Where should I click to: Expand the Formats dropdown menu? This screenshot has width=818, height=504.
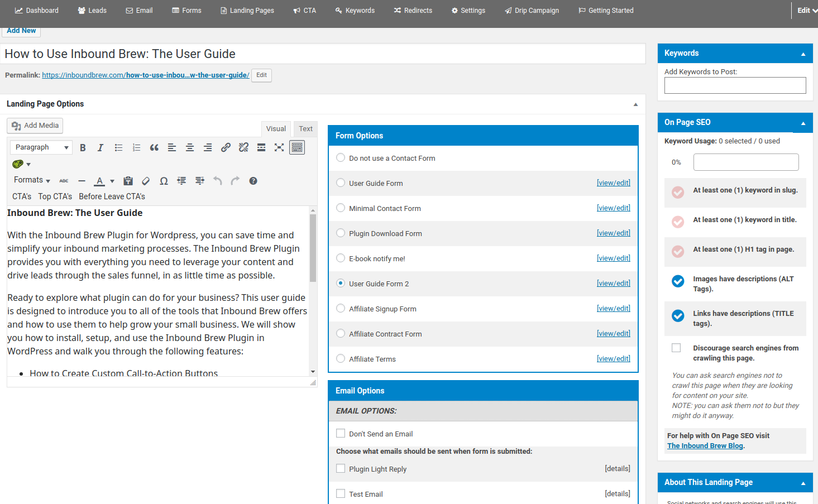pos(32,180)
